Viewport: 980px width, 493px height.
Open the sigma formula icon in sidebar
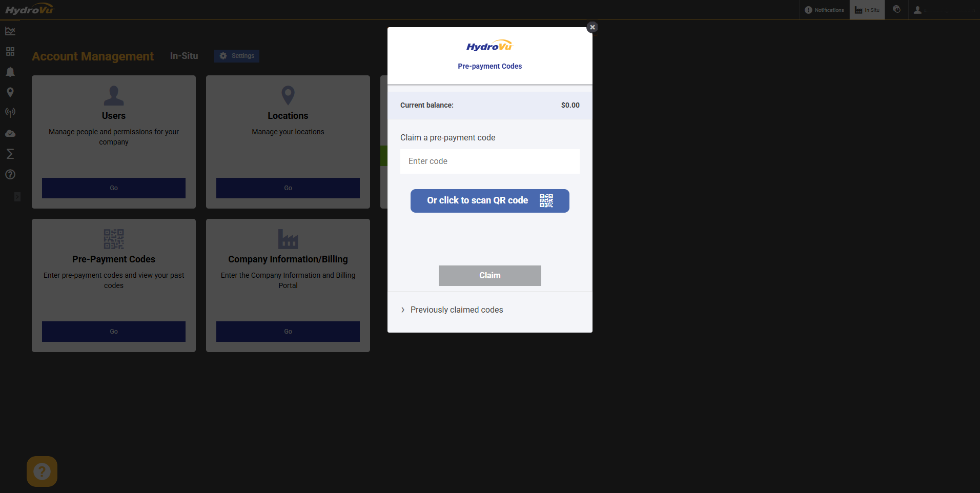pyautogui.click(x=10, y=154)
